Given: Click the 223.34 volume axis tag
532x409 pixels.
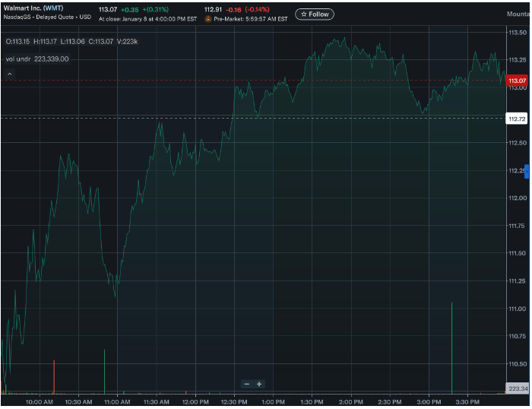Looking at the screenshot, I should coord(517,388).
